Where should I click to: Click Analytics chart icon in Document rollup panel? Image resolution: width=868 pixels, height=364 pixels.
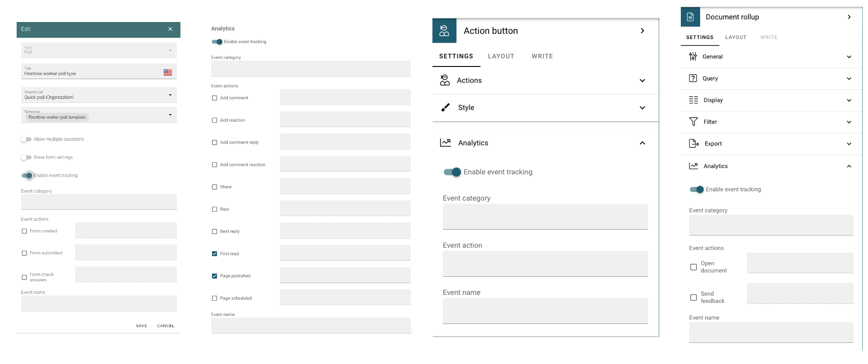coord(693,166)
